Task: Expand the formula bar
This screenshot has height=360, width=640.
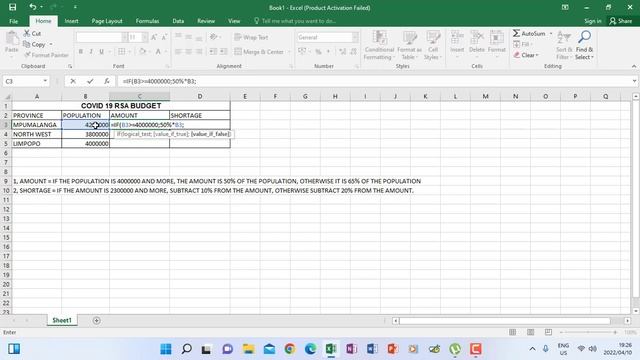Action: [634, 81]
